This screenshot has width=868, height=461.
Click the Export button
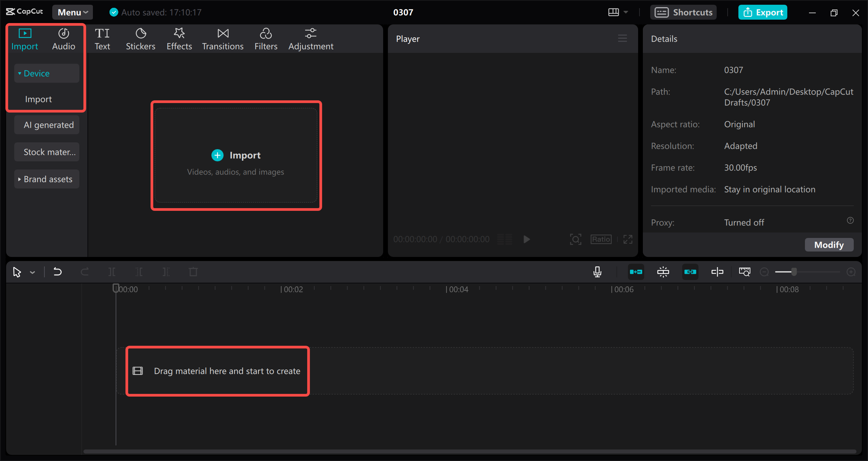coord(763,12)
